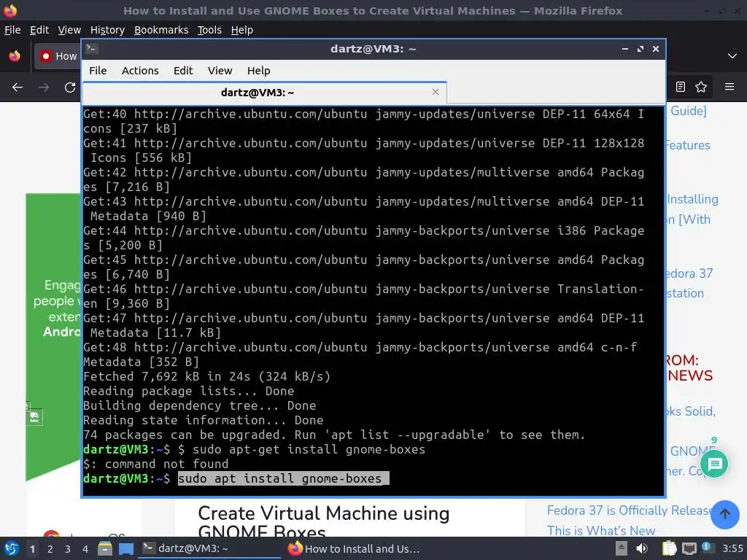This screenshot has width=747, height=560.
Task: Select workspace 1 in the taskbar
Action: pos(32,549)
